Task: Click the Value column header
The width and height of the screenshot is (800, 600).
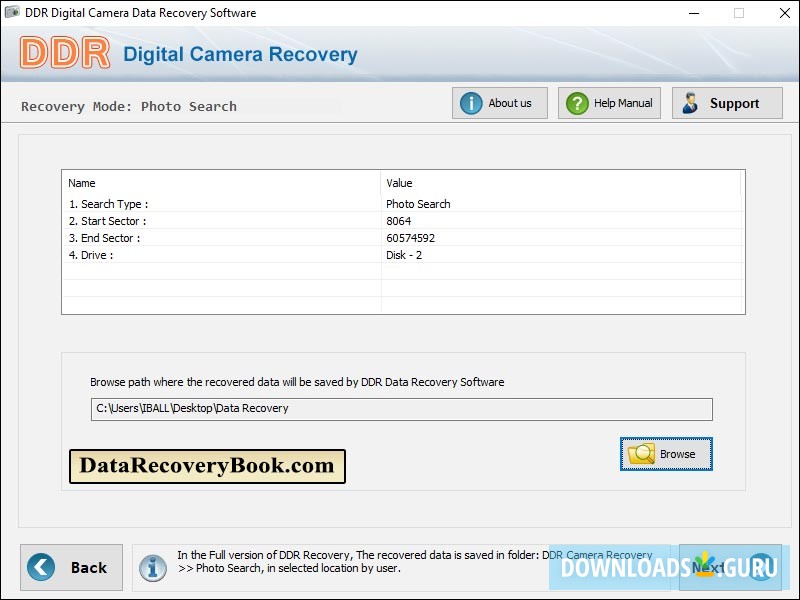Action: pos(561,183)
